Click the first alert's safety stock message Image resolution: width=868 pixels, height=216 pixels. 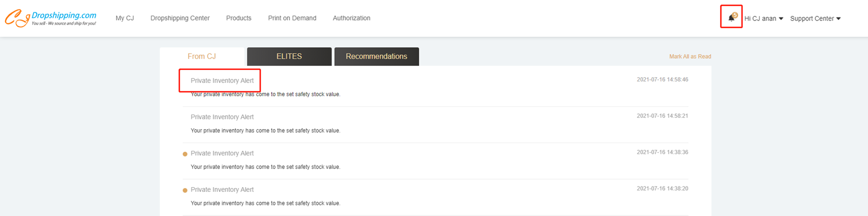[x=265, y=95]
